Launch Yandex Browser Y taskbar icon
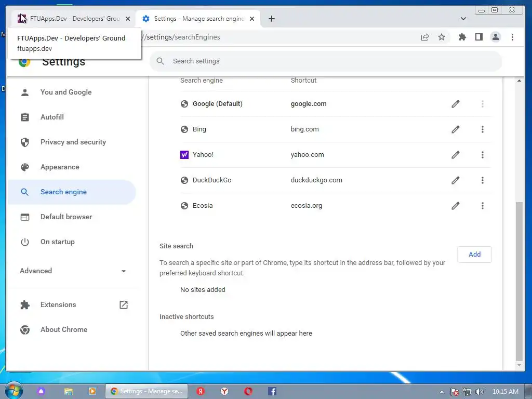Image resolution: width=532 pixels, height=399 pixels. click(x=224, y=391)
